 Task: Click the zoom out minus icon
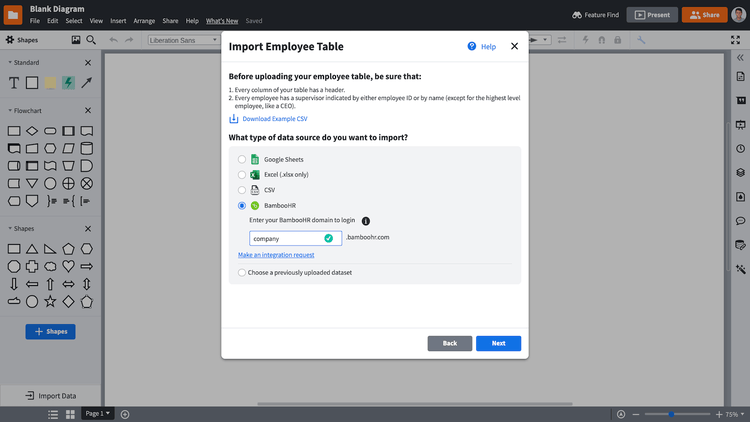click(x=636, y=414)
